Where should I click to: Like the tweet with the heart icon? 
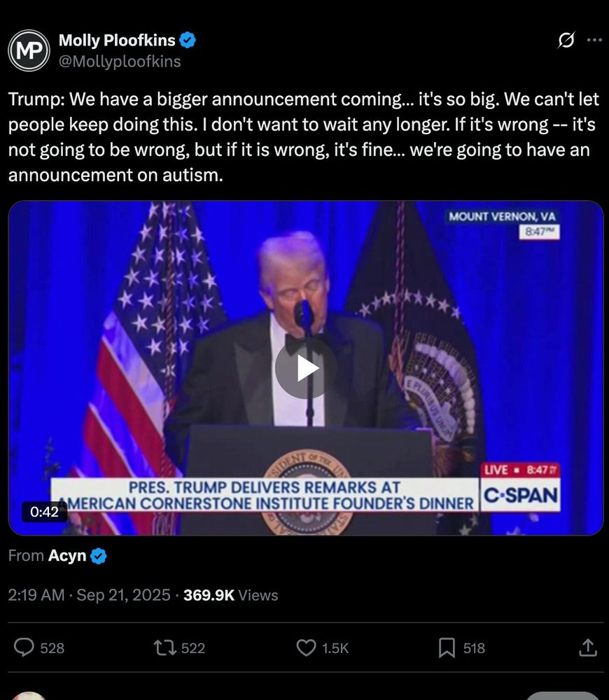pos(307,647)
